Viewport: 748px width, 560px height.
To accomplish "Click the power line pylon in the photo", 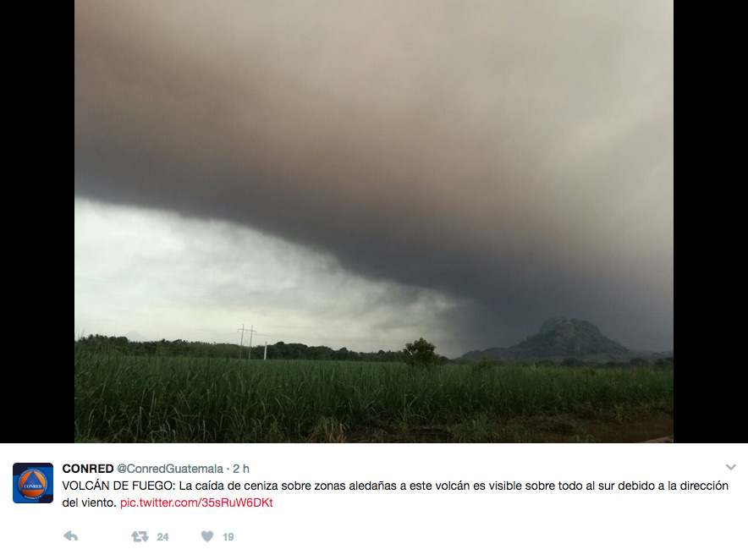I will pos(247,342).
